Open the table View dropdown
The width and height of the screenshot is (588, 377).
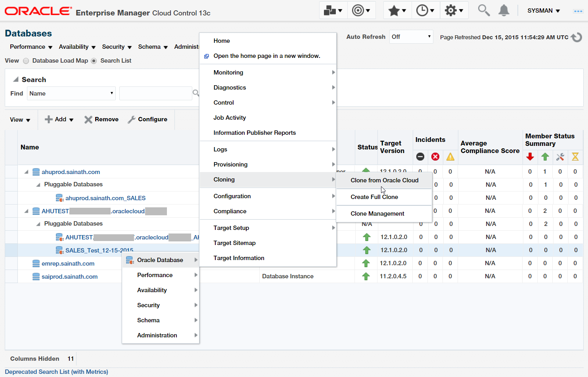20,120
